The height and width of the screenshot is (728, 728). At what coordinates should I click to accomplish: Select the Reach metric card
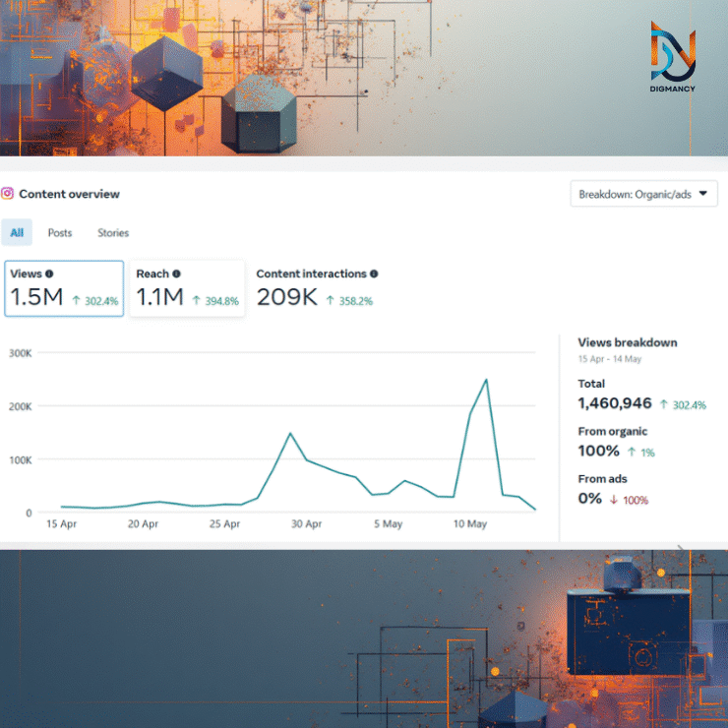(187, 288)
